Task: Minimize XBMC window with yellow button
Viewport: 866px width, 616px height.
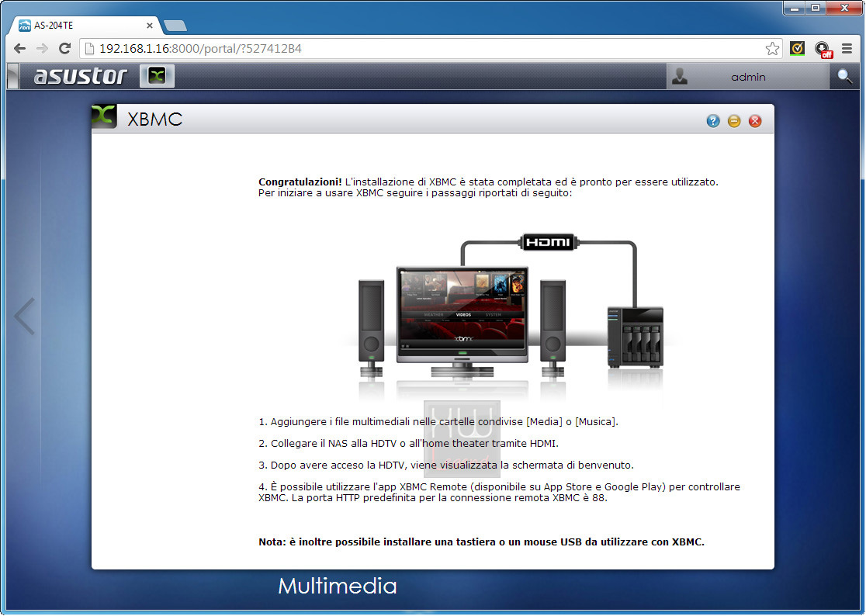Action: [734, 121]
